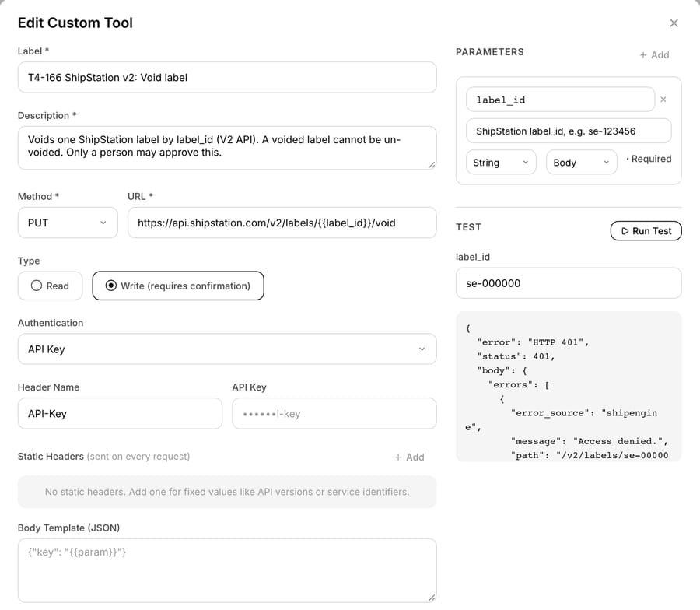This screenshot has width=700, height=610.
Task: Focus the Description text area
Action: pos(227,148)
